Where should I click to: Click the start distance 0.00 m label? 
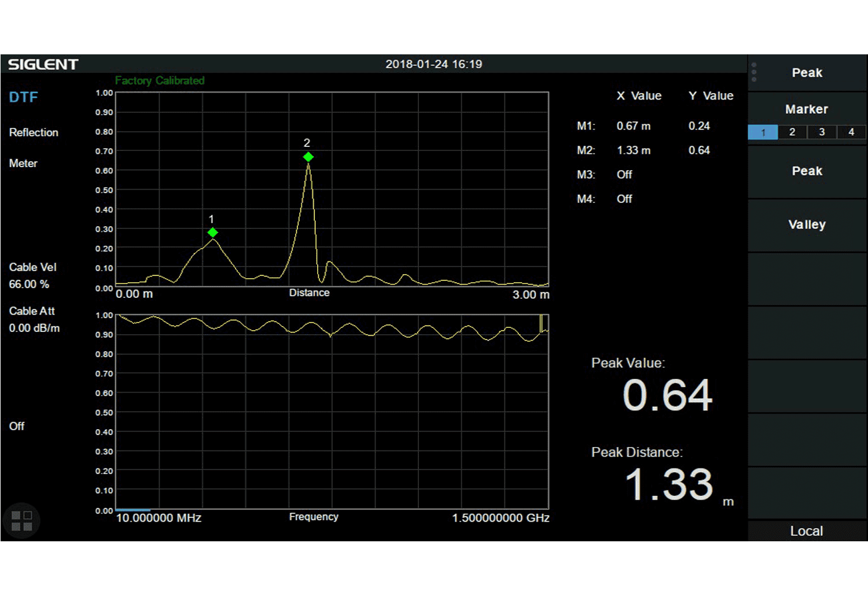pyautogui.click(x=134, y=294)
